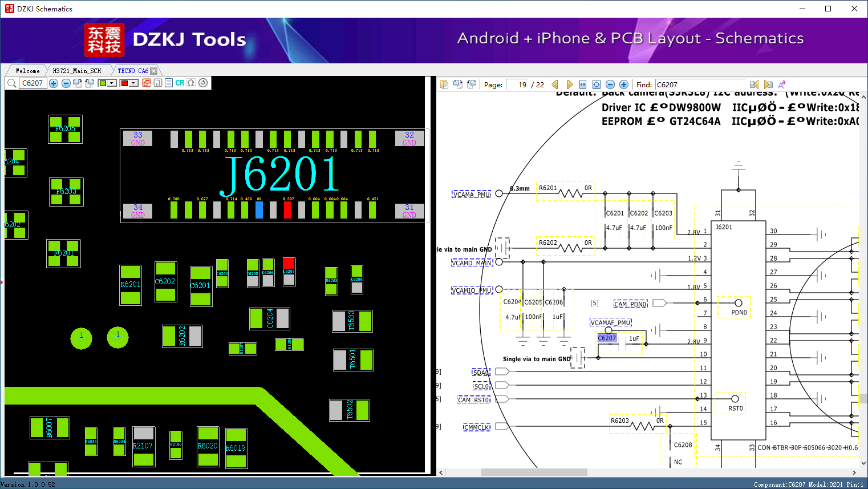Select the Ohm measurement tool

(x=192, y=83)
